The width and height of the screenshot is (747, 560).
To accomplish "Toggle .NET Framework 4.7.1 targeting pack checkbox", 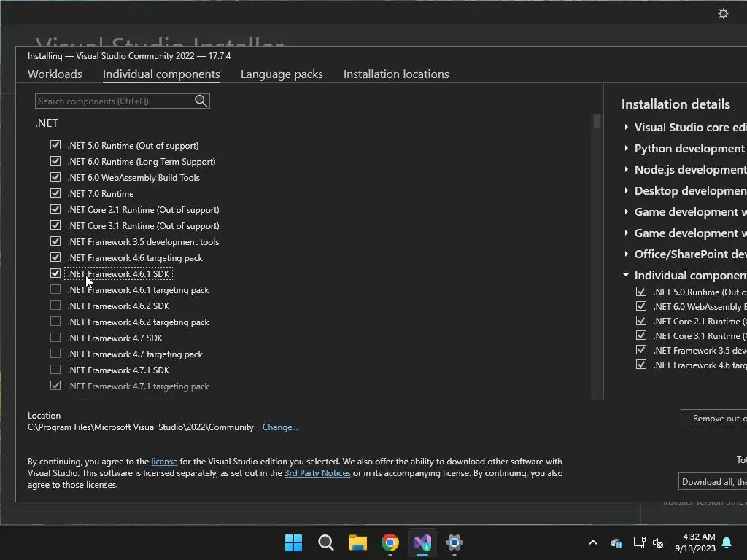I will [x=55, y=385].
